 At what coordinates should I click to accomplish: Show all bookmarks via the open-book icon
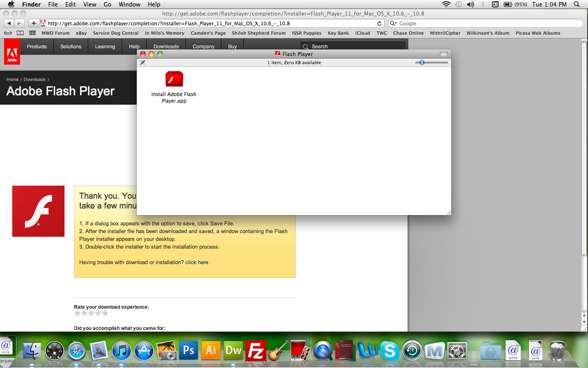point(20,33)
